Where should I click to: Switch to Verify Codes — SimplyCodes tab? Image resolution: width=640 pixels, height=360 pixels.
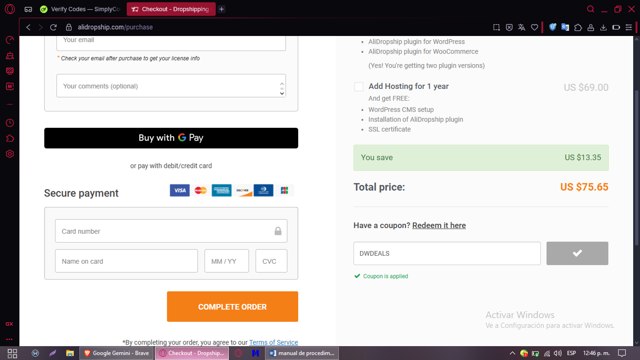[81, 9]
